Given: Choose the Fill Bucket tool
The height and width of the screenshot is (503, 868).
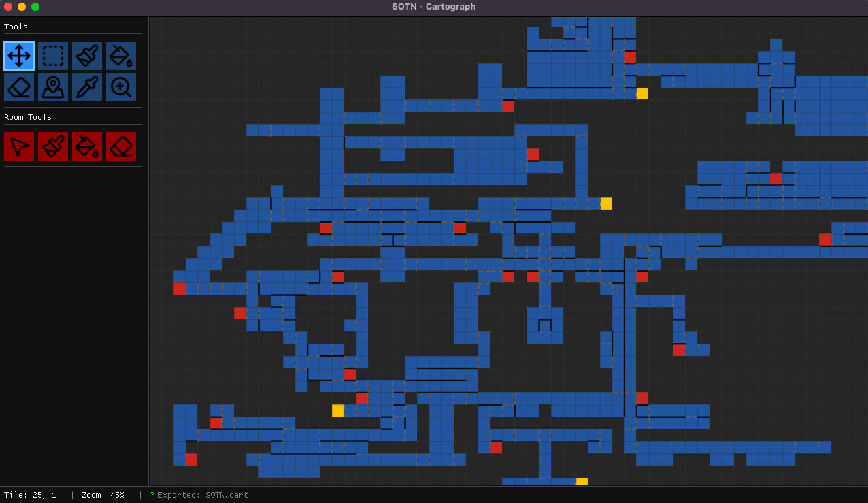Looking at the screenshot, I should point(121,55).
